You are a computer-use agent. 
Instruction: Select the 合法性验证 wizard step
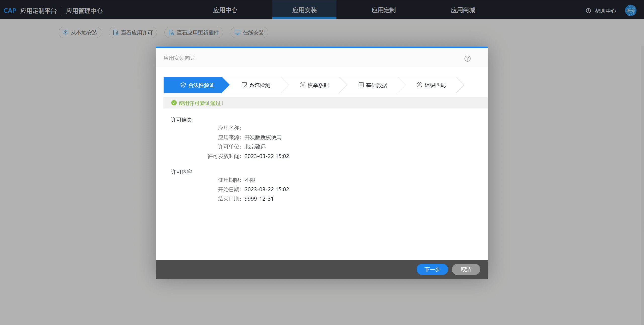pyautogui.click(x=197, y=85)
